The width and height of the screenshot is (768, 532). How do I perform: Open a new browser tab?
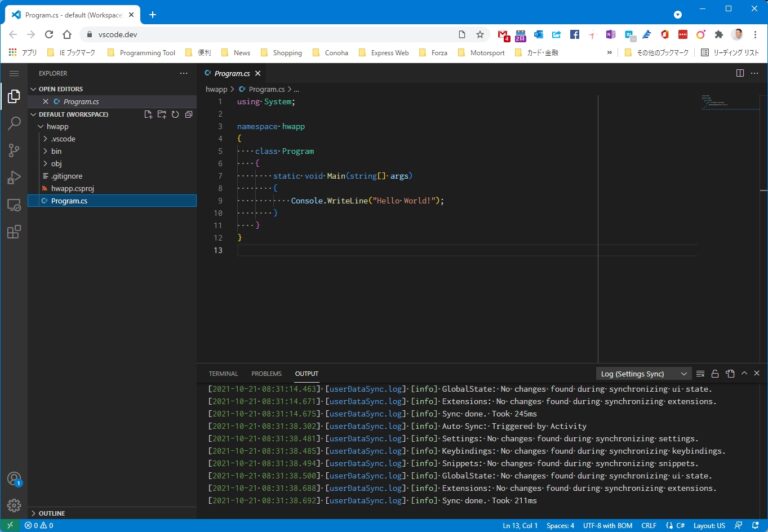pyautogui.click(x=152, y=15)
